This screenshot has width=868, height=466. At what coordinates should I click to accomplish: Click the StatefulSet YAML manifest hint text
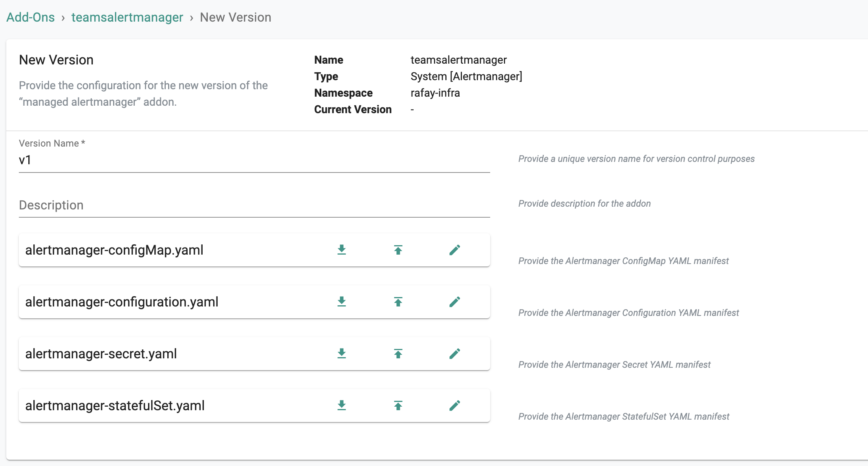coord(624,416)
